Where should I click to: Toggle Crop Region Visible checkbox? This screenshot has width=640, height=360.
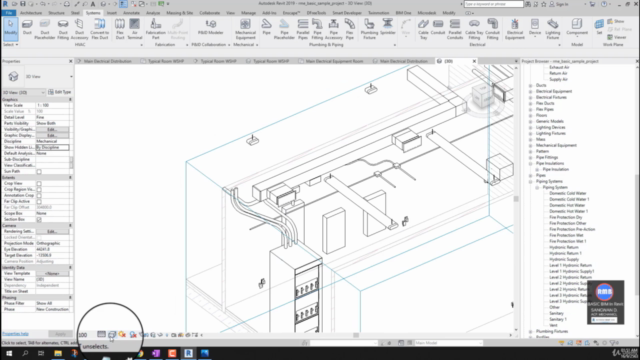tap(39, 189)
